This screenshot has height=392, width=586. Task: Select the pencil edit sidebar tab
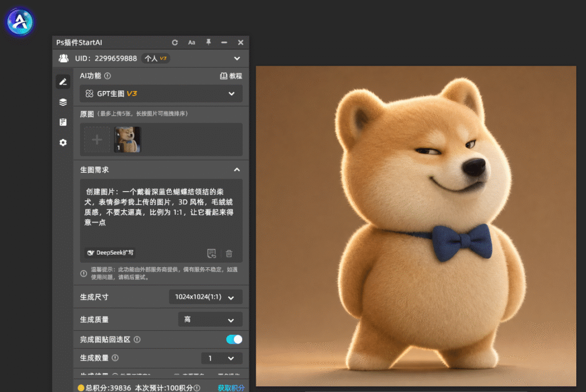(63, 82)
